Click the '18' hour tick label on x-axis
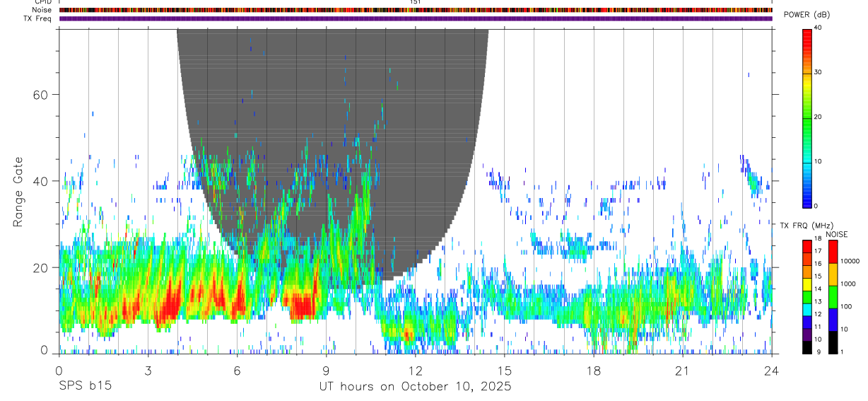 pyautogui.click(x=593, y=371)
